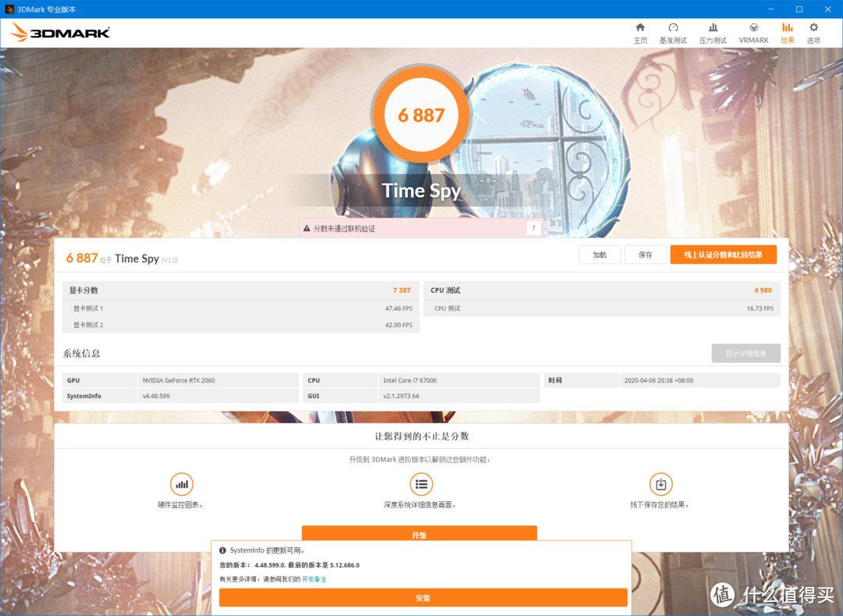Screen dimensions: 843x616
Task: Open the Benchmarks (基准测试) gauge icon
Action: [673, 28]
